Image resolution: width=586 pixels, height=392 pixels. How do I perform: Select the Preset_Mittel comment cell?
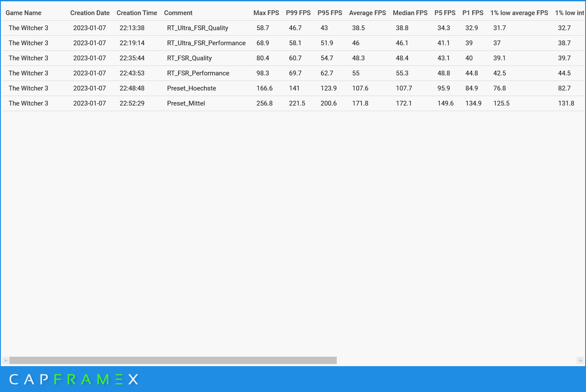coord(186,103)
